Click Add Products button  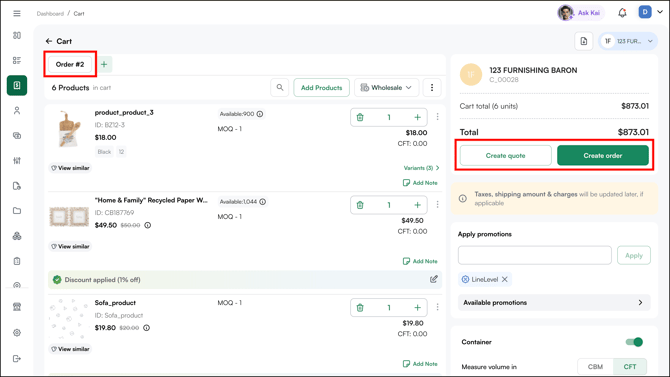[x=321, y=88]
